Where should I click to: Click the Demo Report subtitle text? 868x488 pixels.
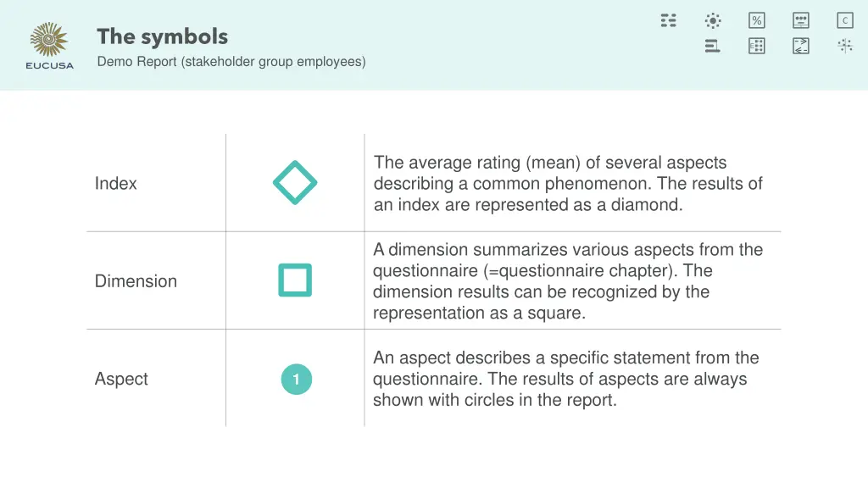(x=231, y=61)
